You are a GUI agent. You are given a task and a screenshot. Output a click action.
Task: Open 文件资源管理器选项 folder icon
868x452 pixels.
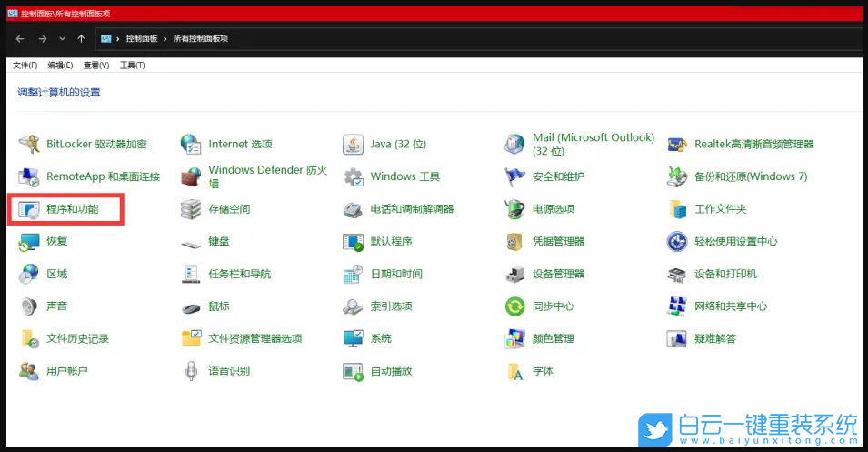[x=191, y=338]
